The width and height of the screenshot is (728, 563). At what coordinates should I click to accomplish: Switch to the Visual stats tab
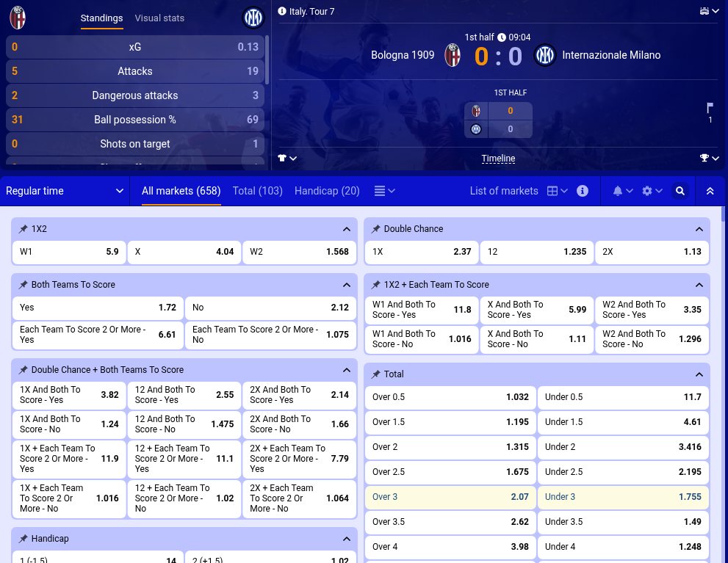pyautogui.click(x=159, y=18)
